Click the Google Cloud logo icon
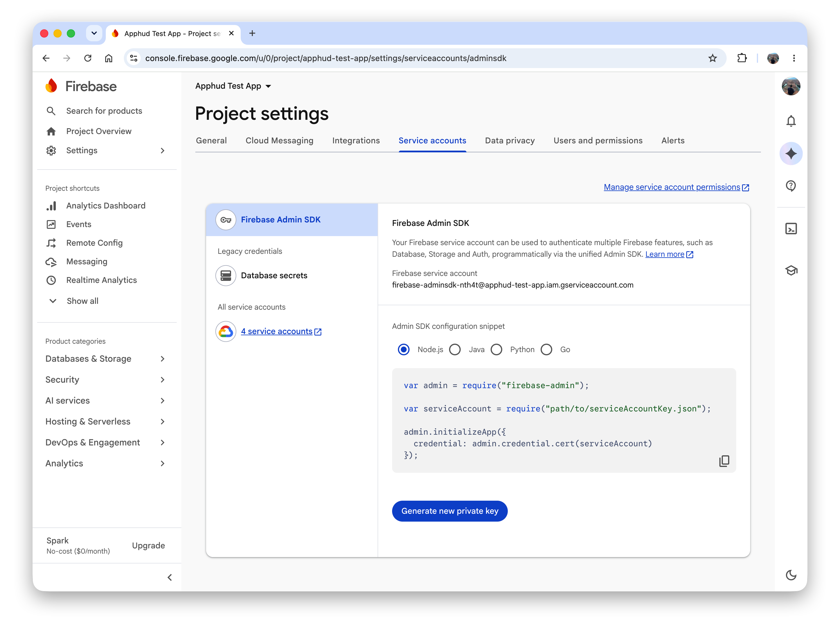 pyautogui.click(x=226, y=331)
